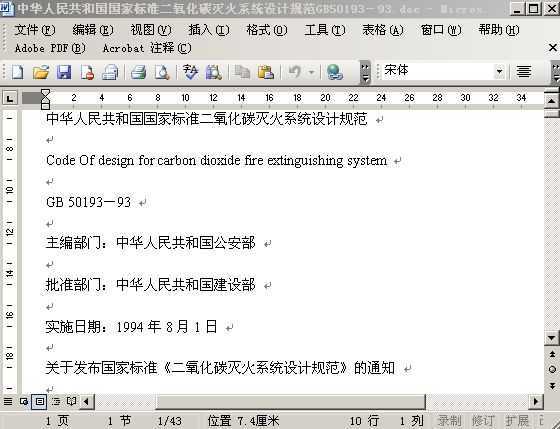Screen dimensions: 560x429
Task: Open the Adobe PDF(B) menu
Action: pos(50,48)
